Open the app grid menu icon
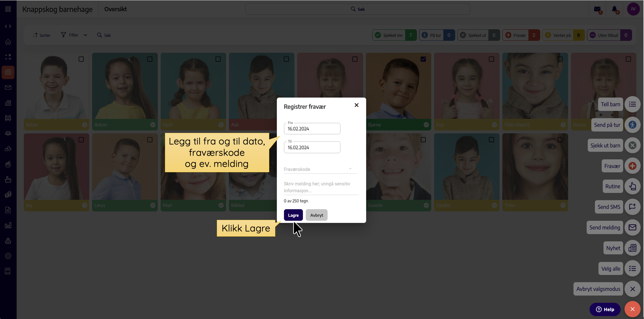 tap(8, 9)
